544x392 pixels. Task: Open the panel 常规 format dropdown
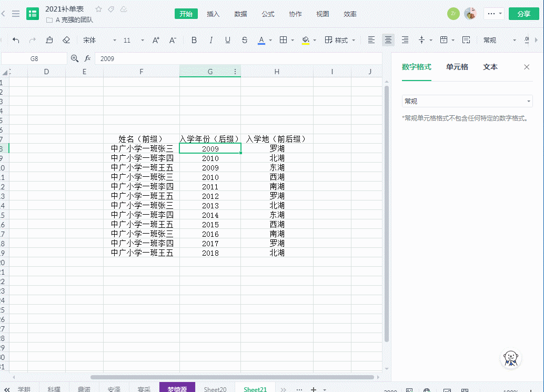(x=467, y=102)
